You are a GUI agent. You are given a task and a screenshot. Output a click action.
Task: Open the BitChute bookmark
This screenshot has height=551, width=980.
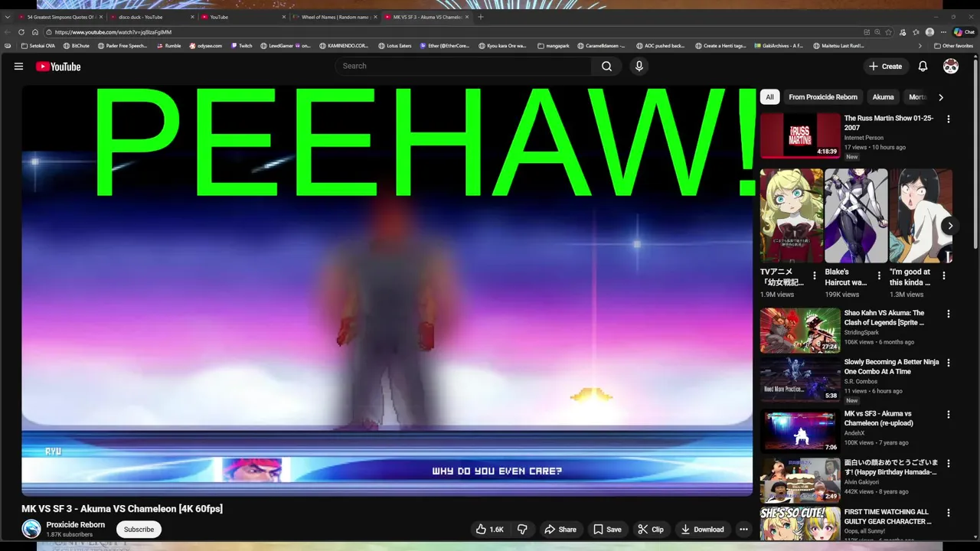click(x=76, y=46)
